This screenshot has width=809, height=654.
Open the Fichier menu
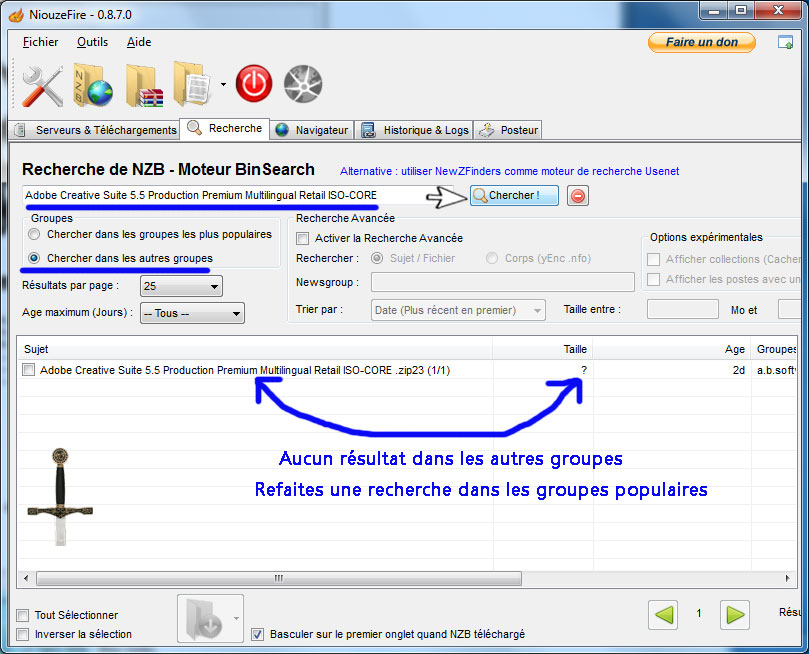click(x=40, y=42)
